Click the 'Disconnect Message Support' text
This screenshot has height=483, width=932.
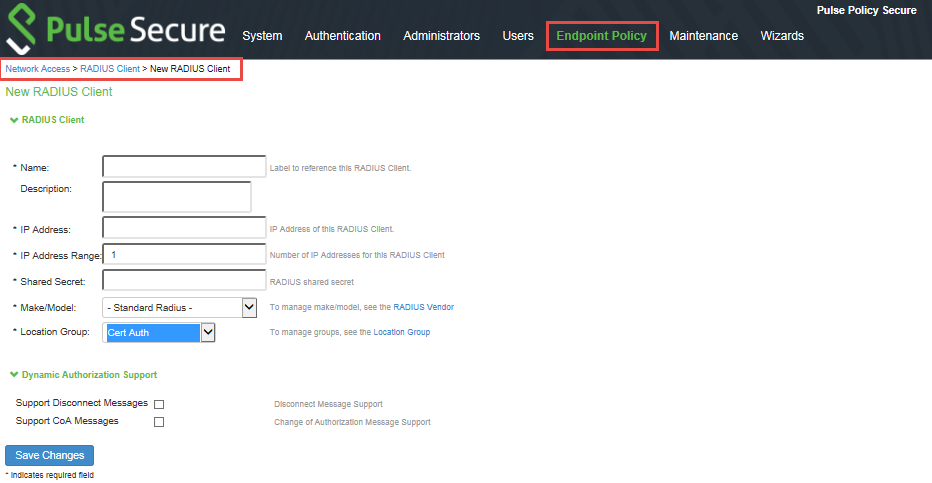click(328, 404)
